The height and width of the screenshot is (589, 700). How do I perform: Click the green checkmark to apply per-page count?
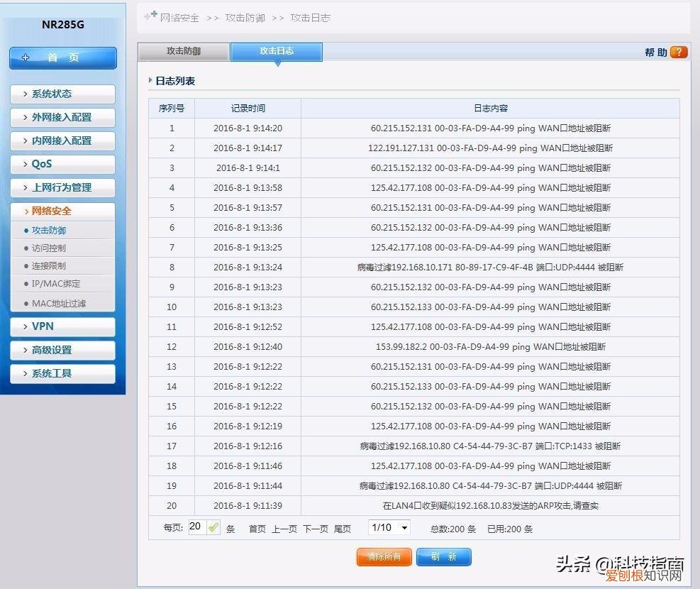click(x=214, y=527)
